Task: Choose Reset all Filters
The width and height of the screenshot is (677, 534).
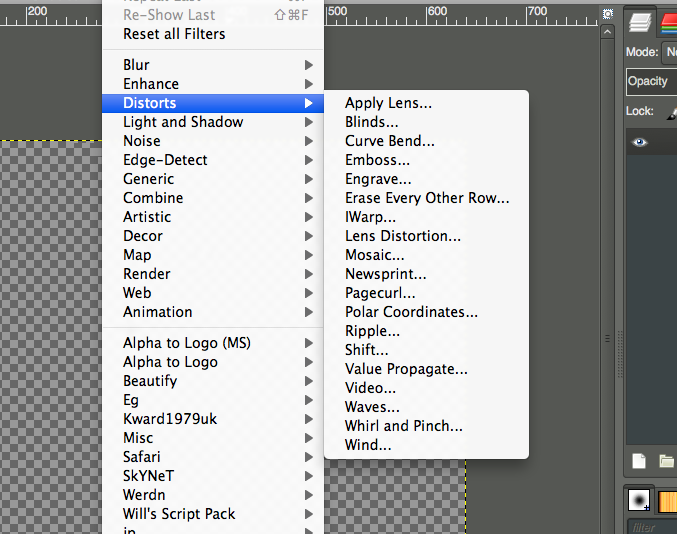Action: (213, 34)
